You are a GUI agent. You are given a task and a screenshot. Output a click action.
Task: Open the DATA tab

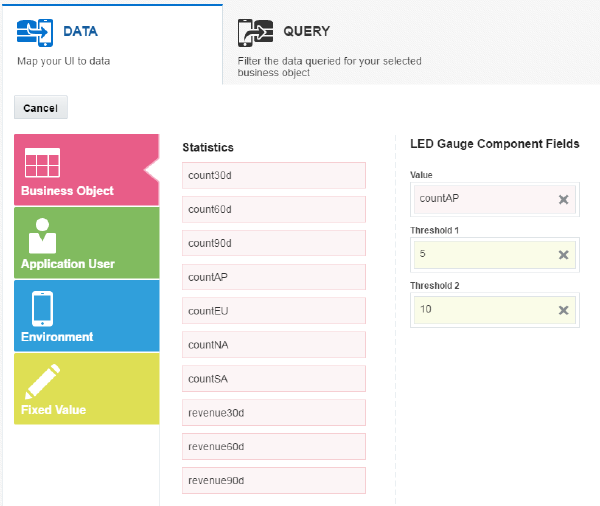(x=80, y=32)
